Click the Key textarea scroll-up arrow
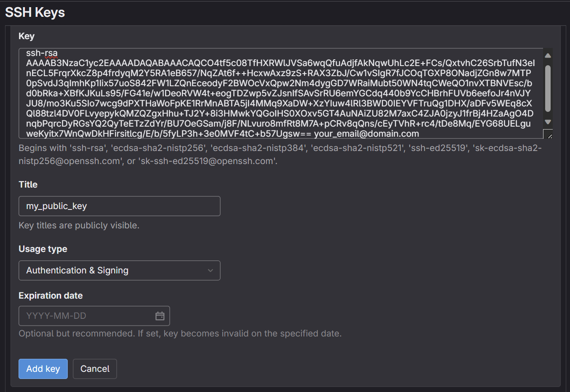This screenshot has width=570, height=392. tap(548, 56)
